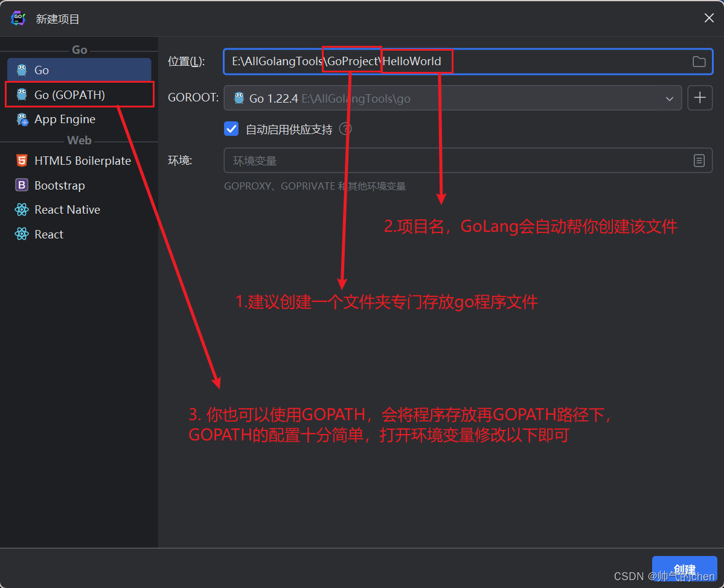Click the Web section header
724x588 pixels.
(80, 140)
